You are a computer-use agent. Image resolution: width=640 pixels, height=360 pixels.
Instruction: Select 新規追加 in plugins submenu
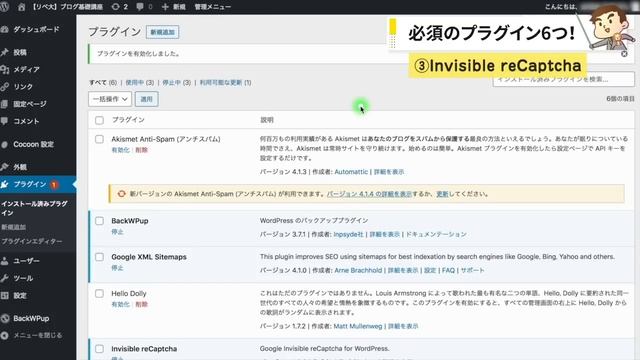pyautogui.click(x=13, y=227)
